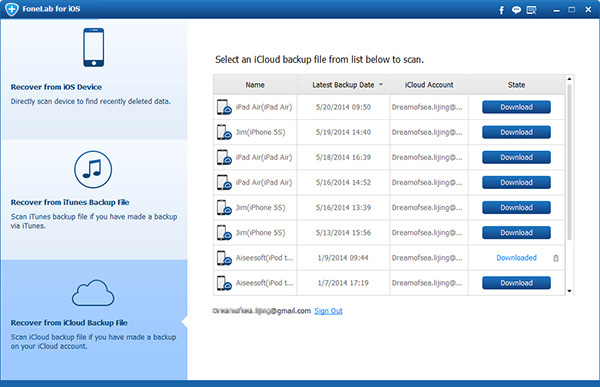The width and height of the screenshot is (600, 387).
Task: Click the Name column header
Action: [255, 85]
